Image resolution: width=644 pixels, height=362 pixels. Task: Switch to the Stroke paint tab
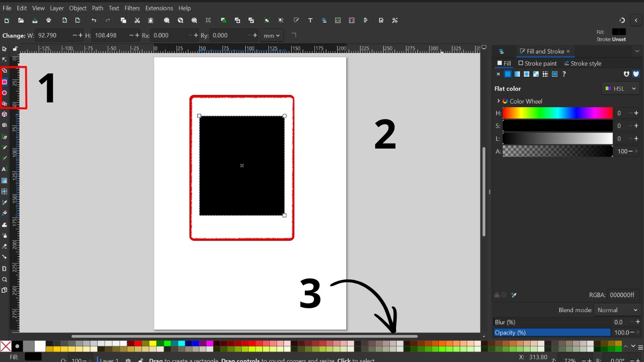click(538, 63)
